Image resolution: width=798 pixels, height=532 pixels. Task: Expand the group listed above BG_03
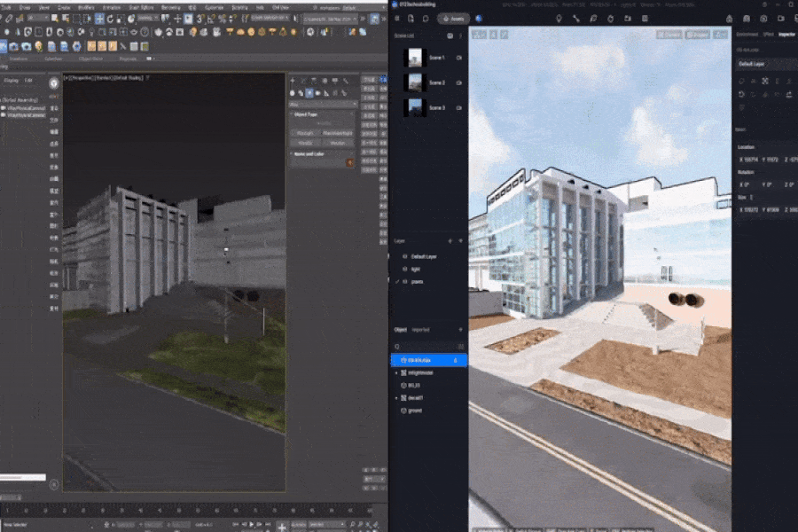pyautogui.click(x=396, y=373)
